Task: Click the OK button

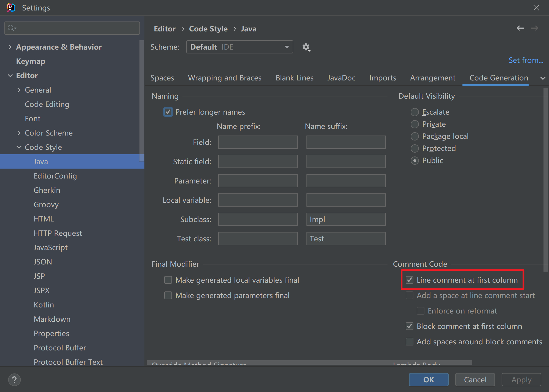Action: (428, 380)
